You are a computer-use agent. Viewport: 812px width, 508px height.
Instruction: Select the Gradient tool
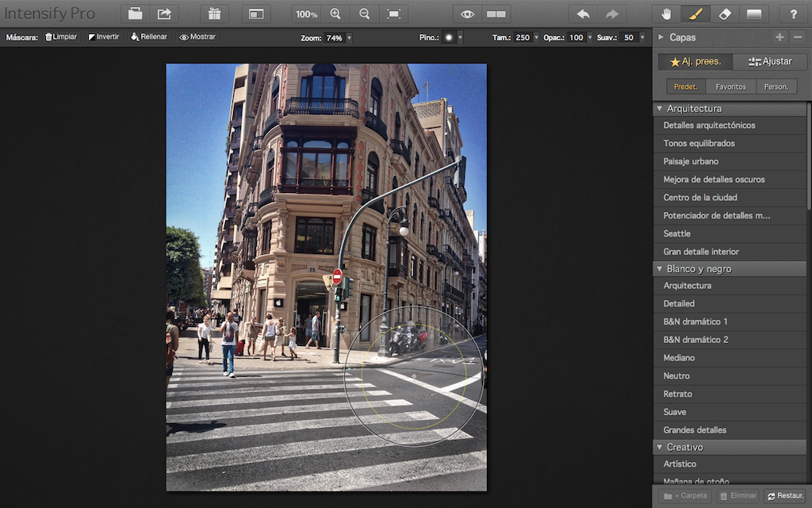tap(753, 14)
